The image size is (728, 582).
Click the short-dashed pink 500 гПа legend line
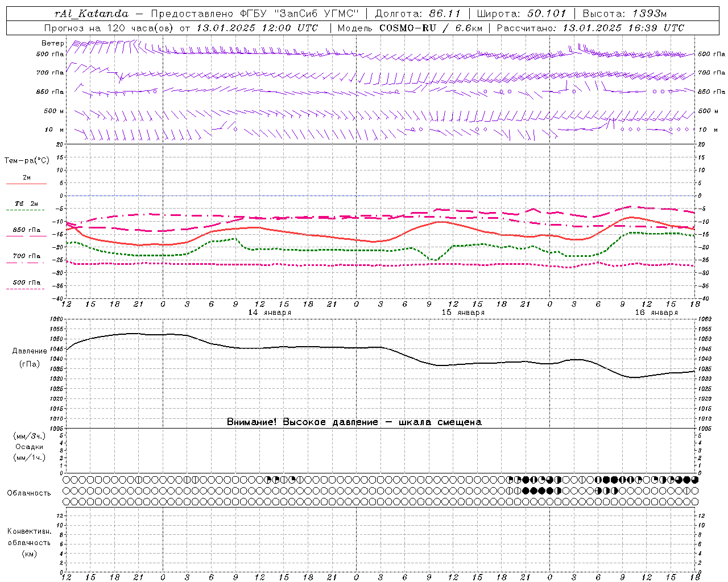(x=25, y=289)
